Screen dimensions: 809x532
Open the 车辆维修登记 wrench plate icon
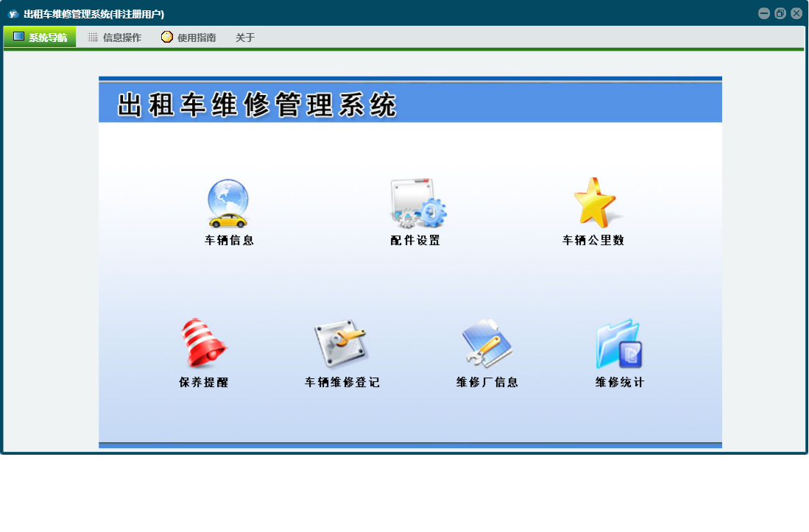click(x=341, y=344)
